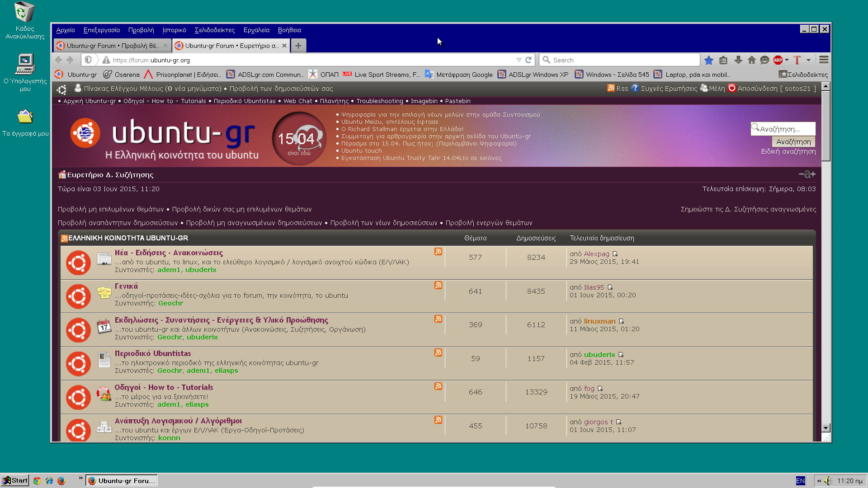
Task: Click the volume speaker tray icon
Action: point(828,481)
